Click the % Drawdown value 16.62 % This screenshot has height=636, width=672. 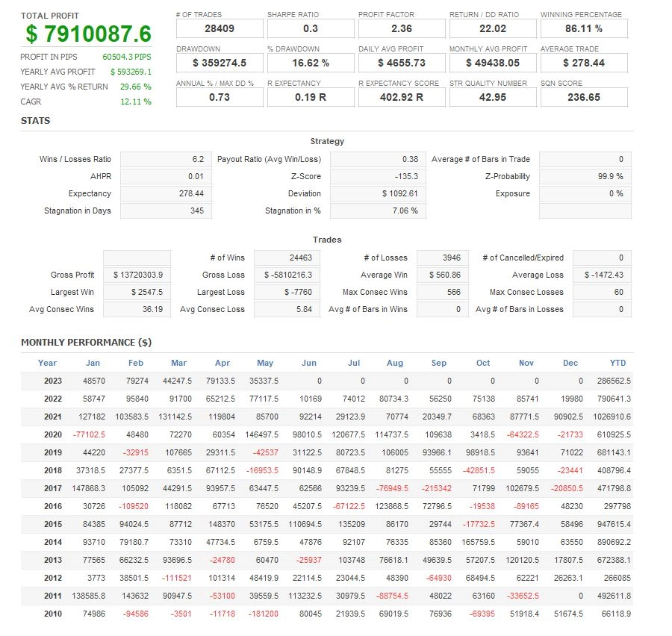[x=311, y=63]
